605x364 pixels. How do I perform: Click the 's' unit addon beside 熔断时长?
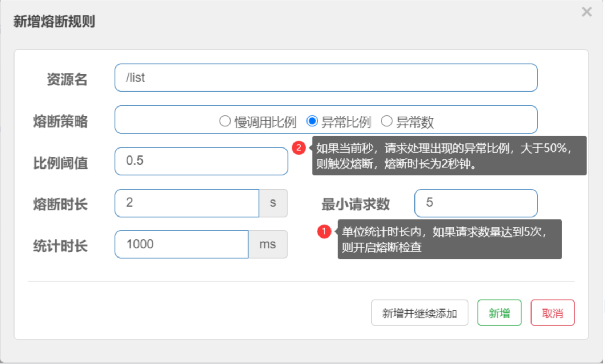(273, 203)
